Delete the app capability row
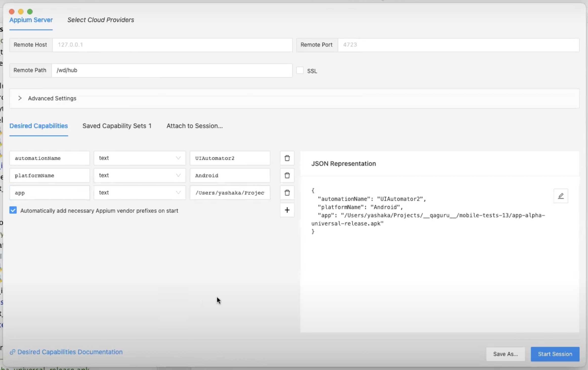 [x=287, y=193]
